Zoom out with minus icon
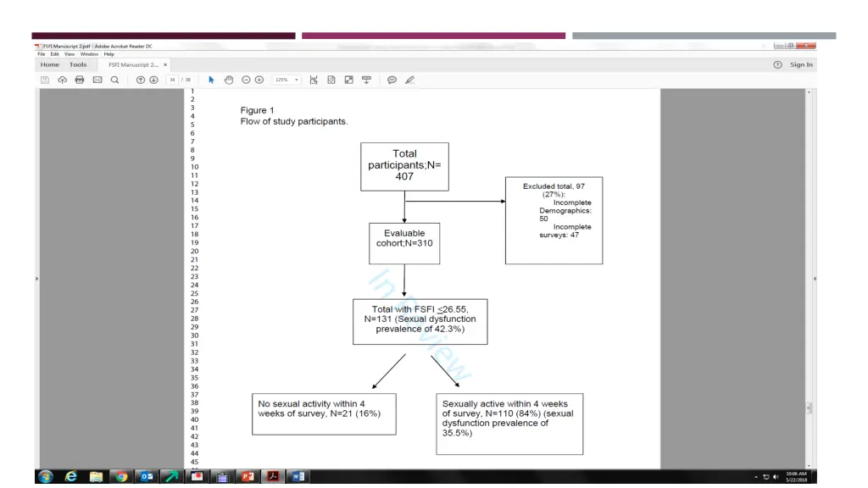This screenshot has height=488, width=868. [x=247, y=80]
